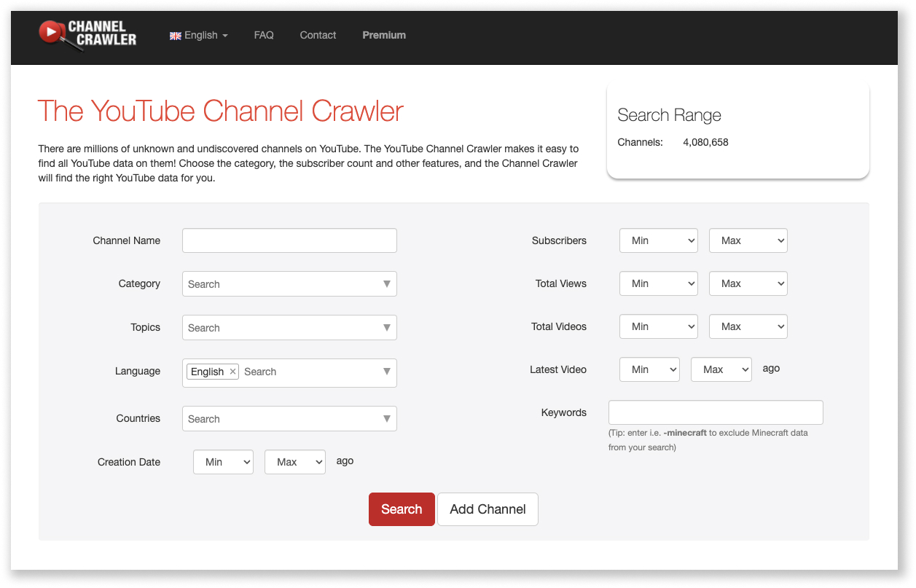The width and height of the screenshot is (916, 588).
Task: Click the Channel Crawler logo
Action: click(x=87, y=34)
